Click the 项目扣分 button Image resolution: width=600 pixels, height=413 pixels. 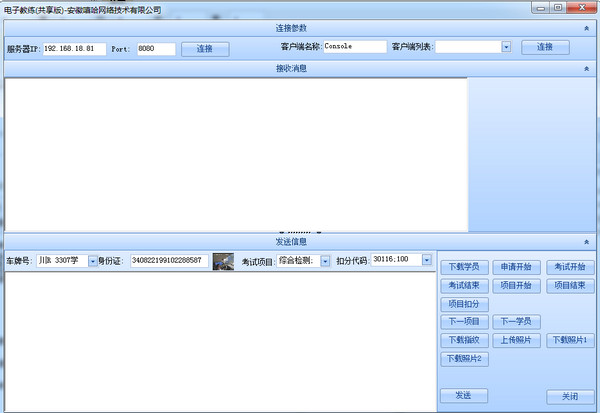(463, 304)
